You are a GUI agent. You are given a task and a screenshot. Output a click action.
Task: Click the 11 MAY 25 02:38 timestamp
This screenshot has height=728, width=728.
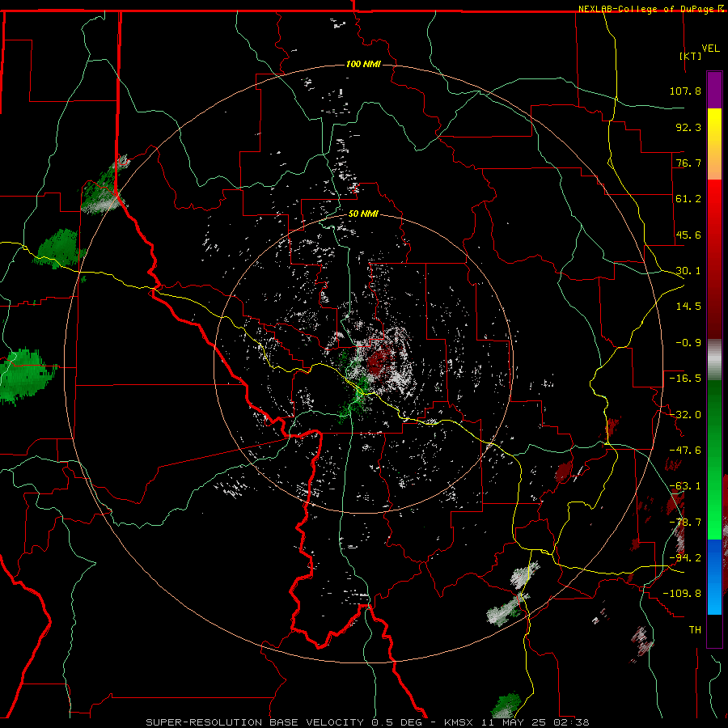(537, 722)
